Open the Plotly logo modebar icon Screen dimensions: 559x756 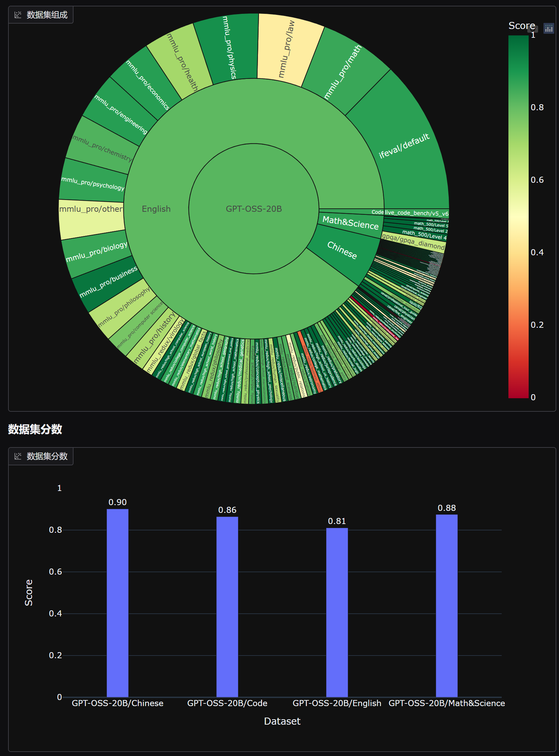pos(549,28)
